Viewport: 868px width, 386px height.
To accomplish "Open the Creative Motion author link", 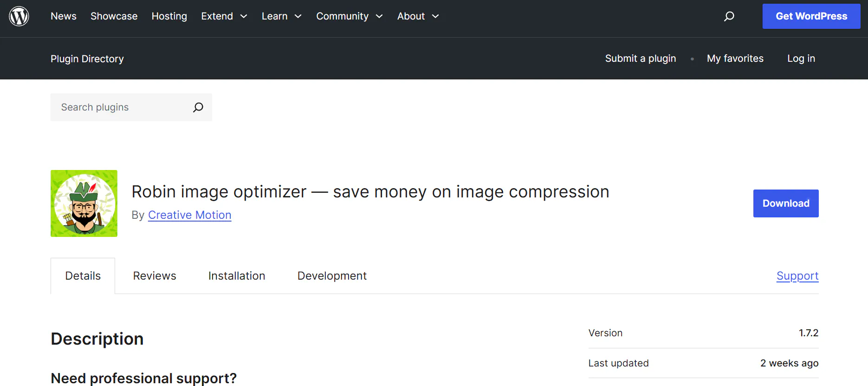I will (189, 215).
